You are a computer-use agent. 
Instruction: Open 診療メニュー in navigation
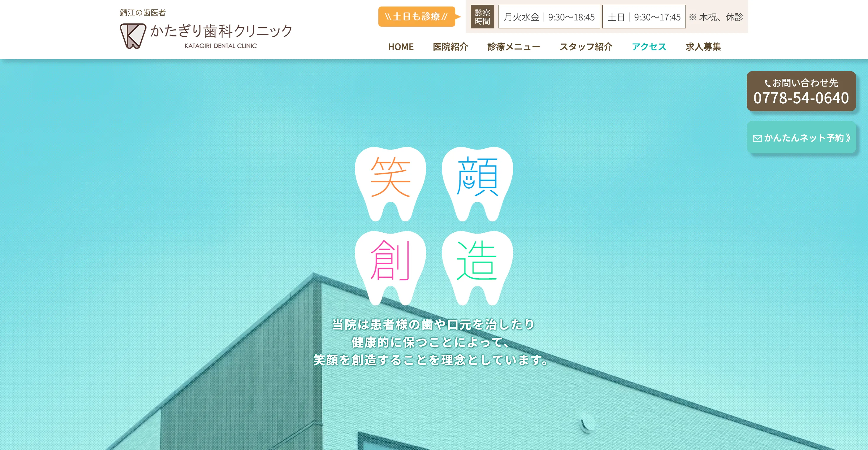coord(514,47)
